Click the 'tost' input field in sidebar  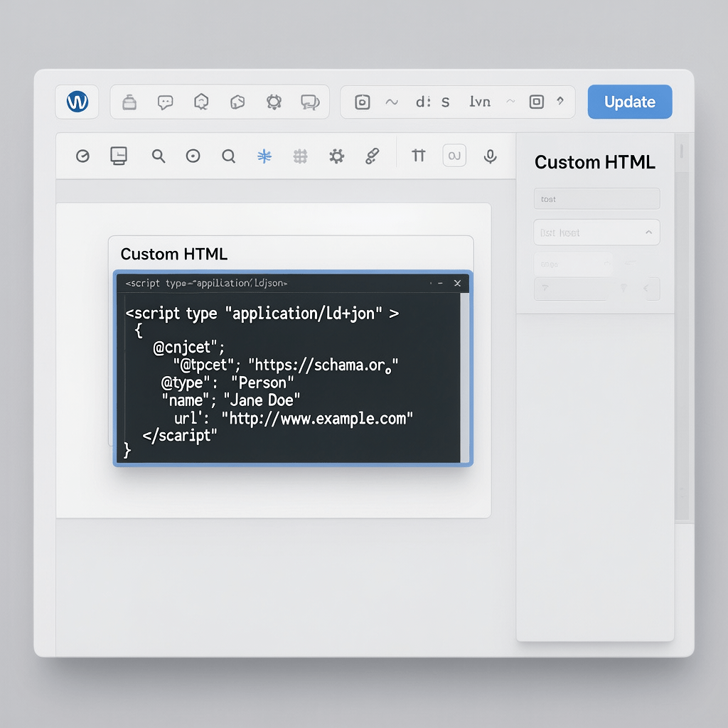(596, 199)
